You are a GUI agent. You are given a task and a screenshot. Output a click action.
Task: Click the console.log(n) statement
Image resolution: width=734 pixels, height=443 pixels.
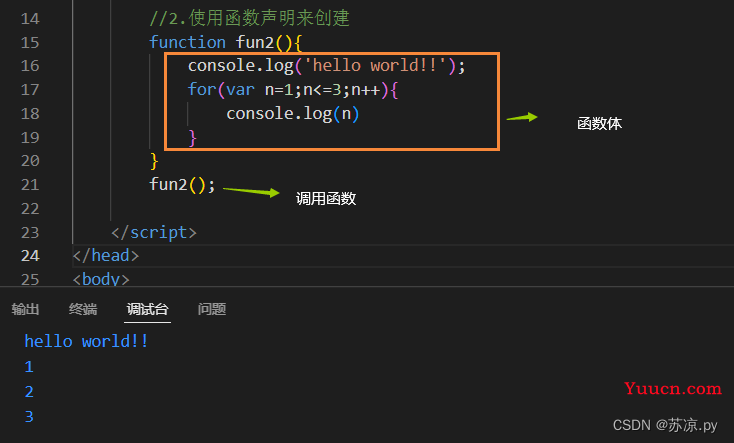coord(293,113)
